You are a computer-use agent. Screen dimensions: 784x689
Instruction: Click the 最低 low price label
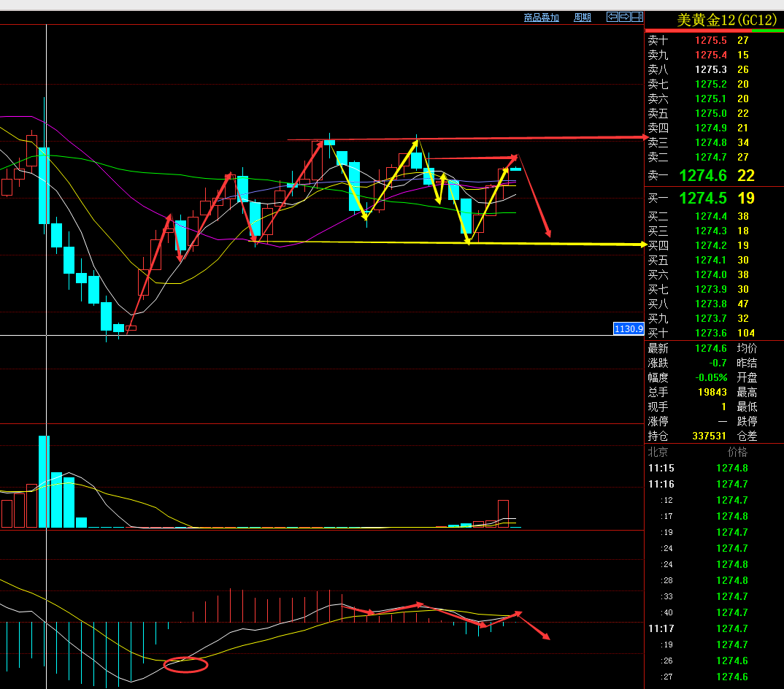click(x=747, y=407)
